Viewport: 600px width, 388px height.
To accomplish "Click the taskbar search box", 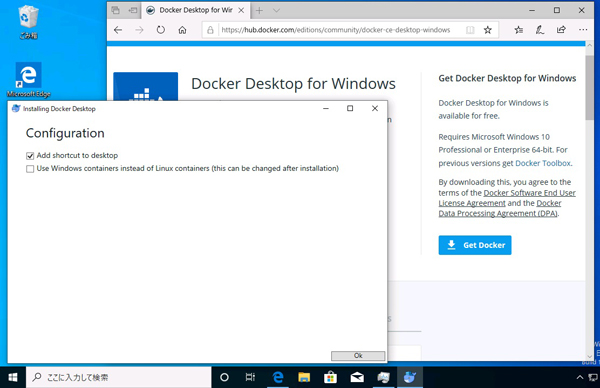I will [x=119, y=377].
